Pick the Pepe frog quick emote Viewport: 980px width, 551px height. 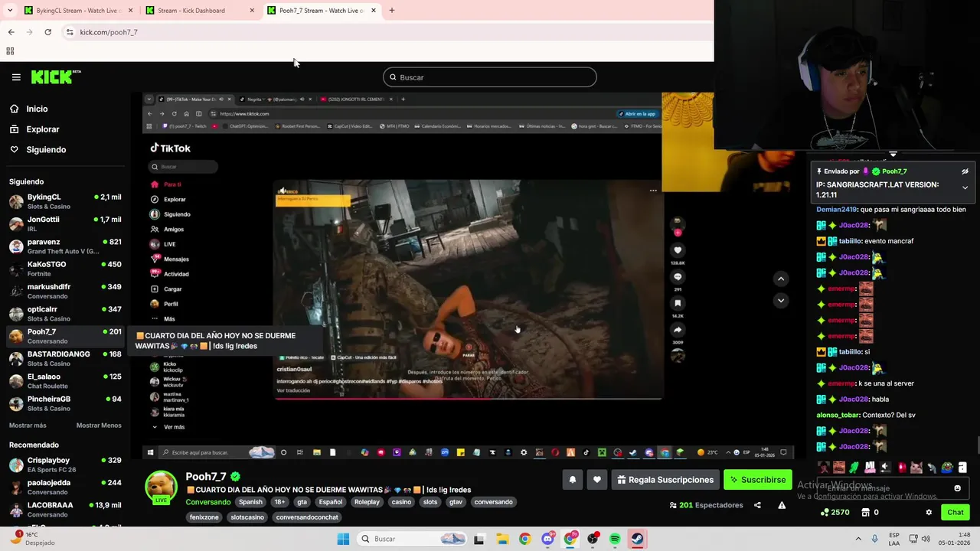point(947,468)
